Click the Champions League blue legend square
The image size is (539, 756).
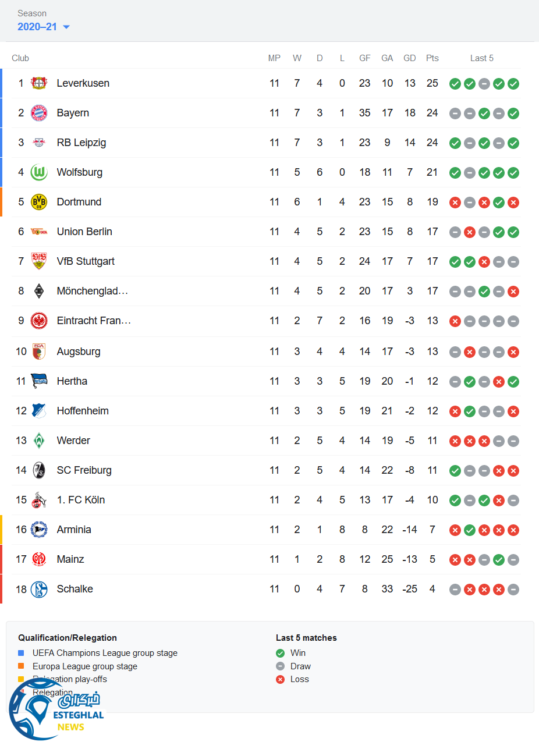[21, 653]
